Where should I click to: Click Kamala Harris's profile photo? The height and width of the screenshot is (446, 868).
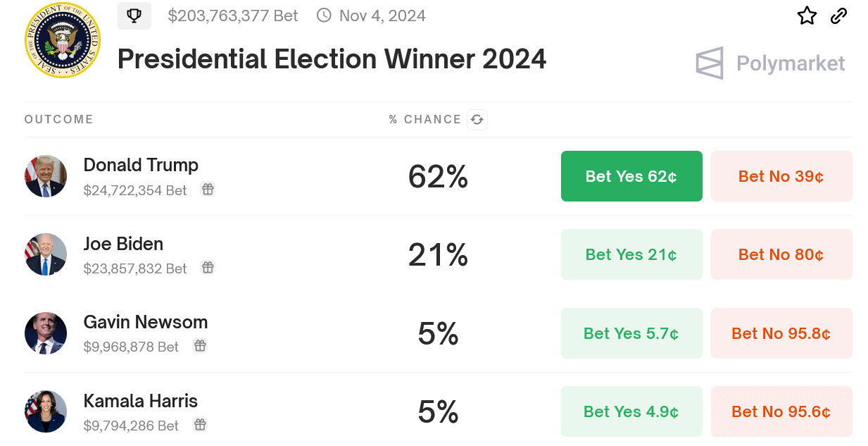[46, 411]
